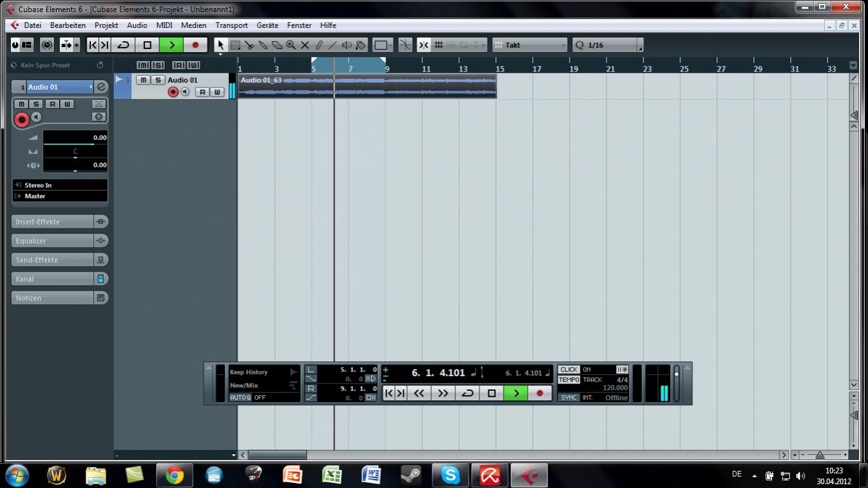The width and height of the screenshot is (868, 488).
Task: Open the Datei menu
Action: tap(32, 25)
